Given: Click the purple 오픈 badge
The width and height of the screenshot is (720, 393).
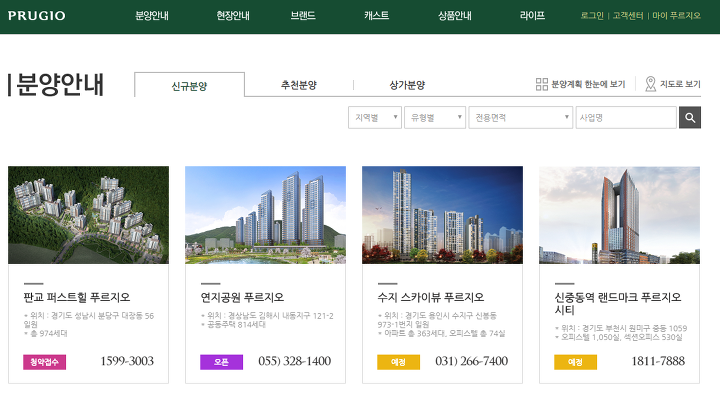Looking at the screenshot, I should point(221,362).
